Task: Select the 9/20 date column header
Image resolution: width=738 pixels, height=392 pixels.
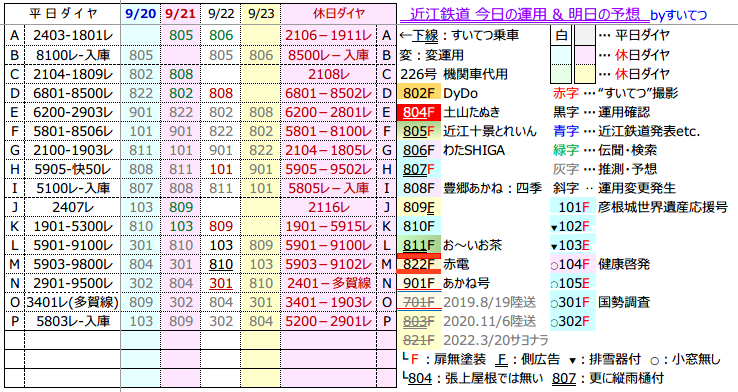Action: point(141,14)
